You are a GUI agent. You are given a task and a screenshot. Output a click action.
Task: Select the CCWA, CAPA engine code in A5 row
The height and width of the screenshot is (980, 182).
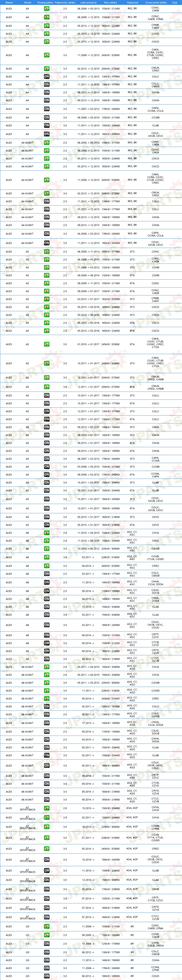pyautogui.click(x=156, y=475)
